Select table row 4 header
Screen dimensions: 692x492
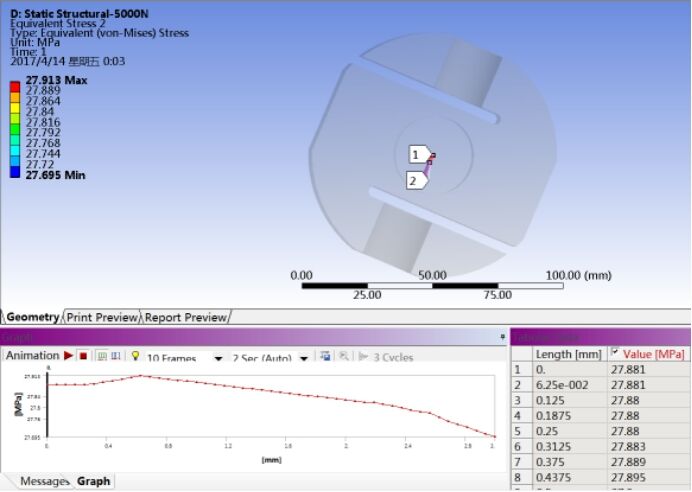pos(522,416)
